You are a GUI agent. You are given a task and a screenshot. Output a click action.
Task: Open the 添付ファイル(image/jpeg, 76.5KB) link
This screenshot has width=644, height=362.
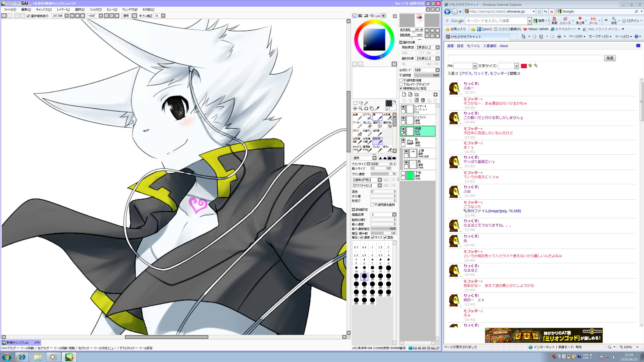[x=494, y=211]
